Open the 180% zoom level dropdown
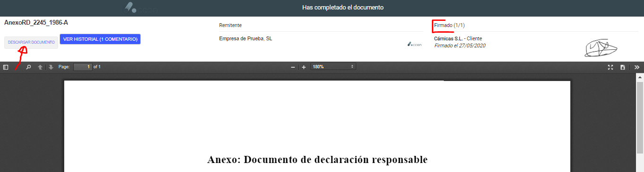This screenshot has width=644, height=172. point(333,67)
